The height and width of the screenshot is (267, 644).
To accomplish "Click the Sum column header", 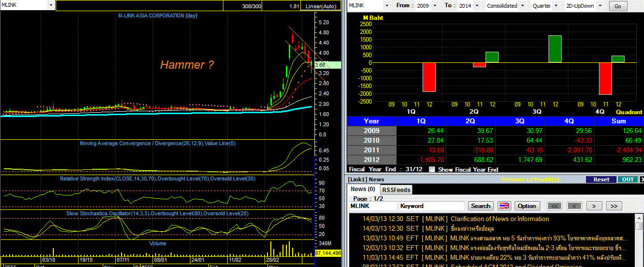I will click(619, 121).
